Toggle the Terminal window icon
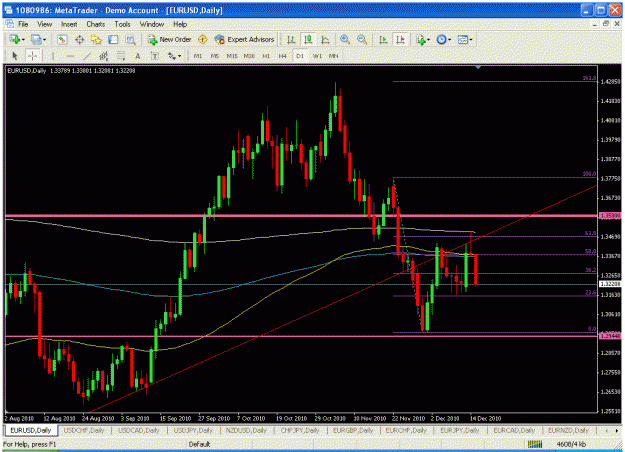 [113, 39]
